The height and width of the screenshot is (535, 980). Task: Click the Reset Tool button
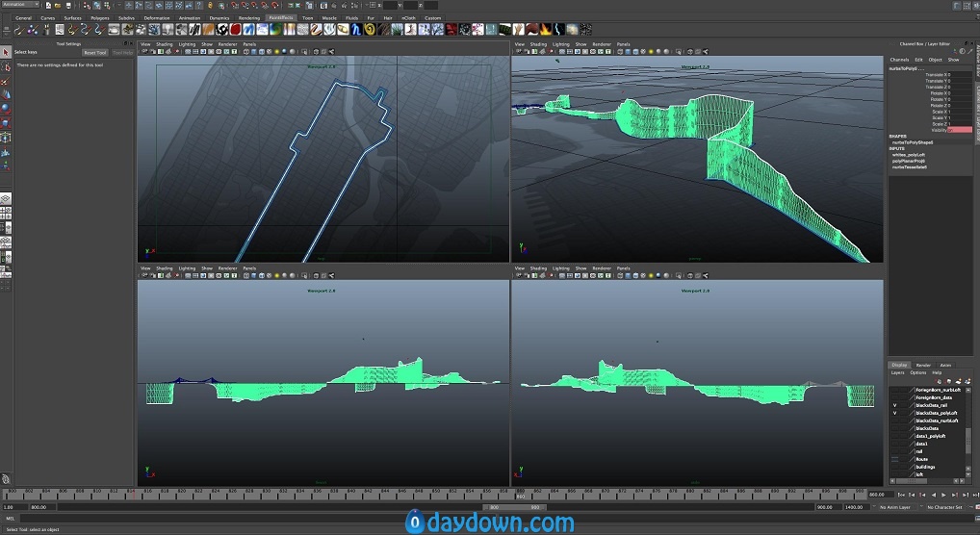(95, 53)
